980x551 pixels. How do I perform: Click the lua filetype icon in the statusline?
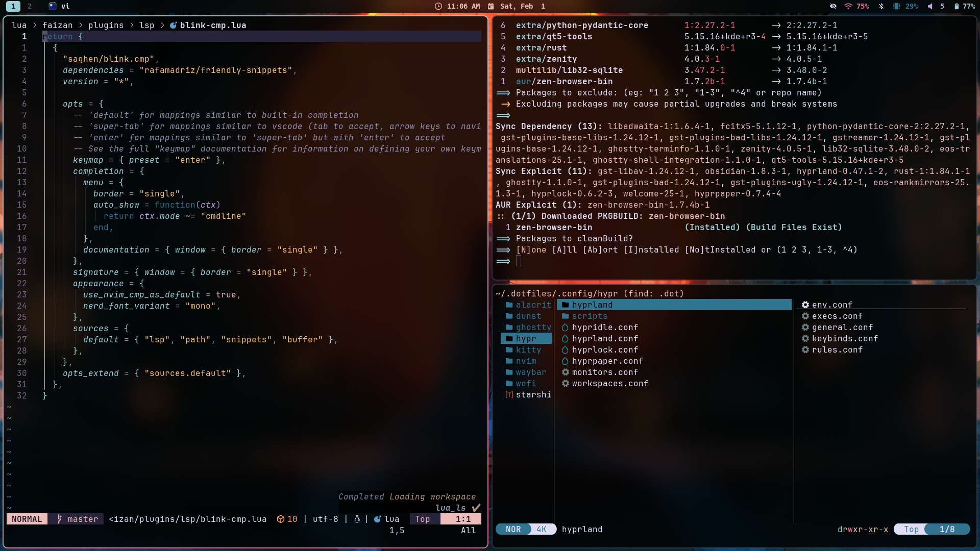[377, 519]
